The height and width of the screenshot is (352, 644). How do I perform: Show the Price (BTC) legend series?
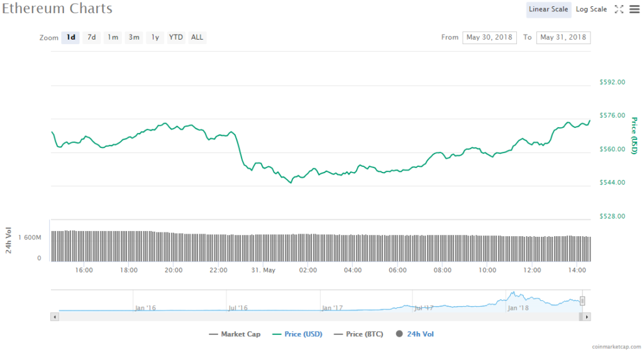(358, 334)
